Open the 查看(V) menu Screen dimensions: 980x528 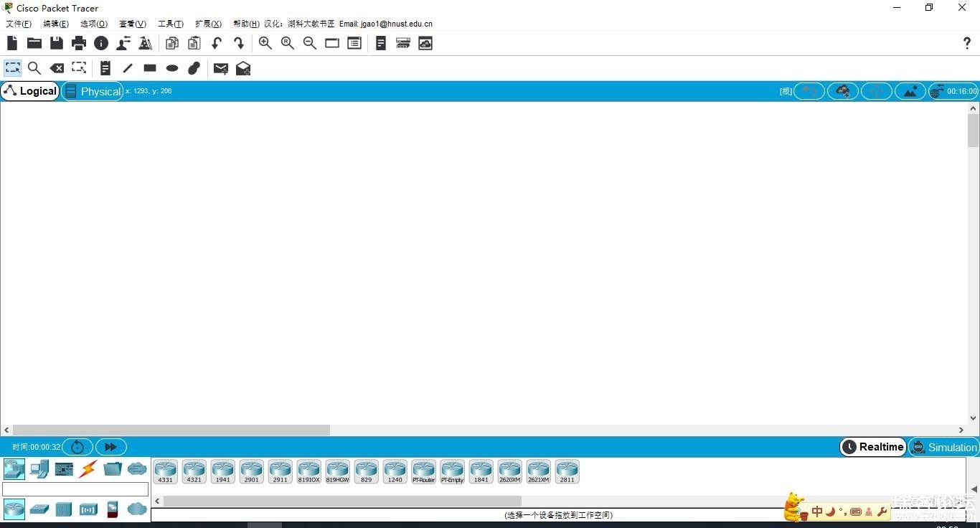133,24
